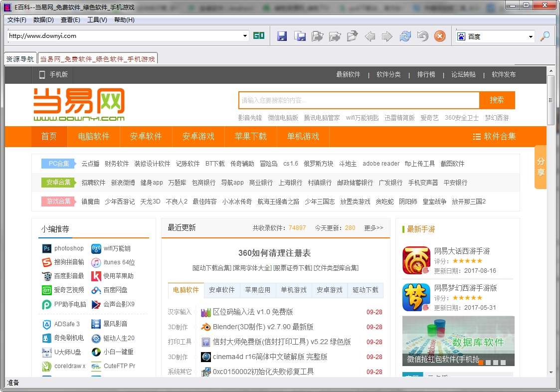Refresh the page using the toolbar refresh icon
Image resolution: width=560 pixels, height=392 pixels.
click(405, 36)
